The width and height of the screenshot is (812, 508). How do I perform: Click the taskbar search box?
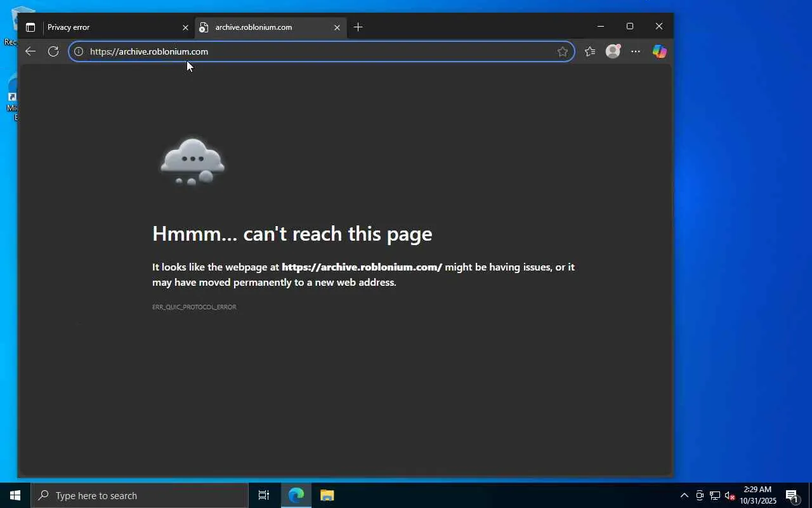point(140,495)
